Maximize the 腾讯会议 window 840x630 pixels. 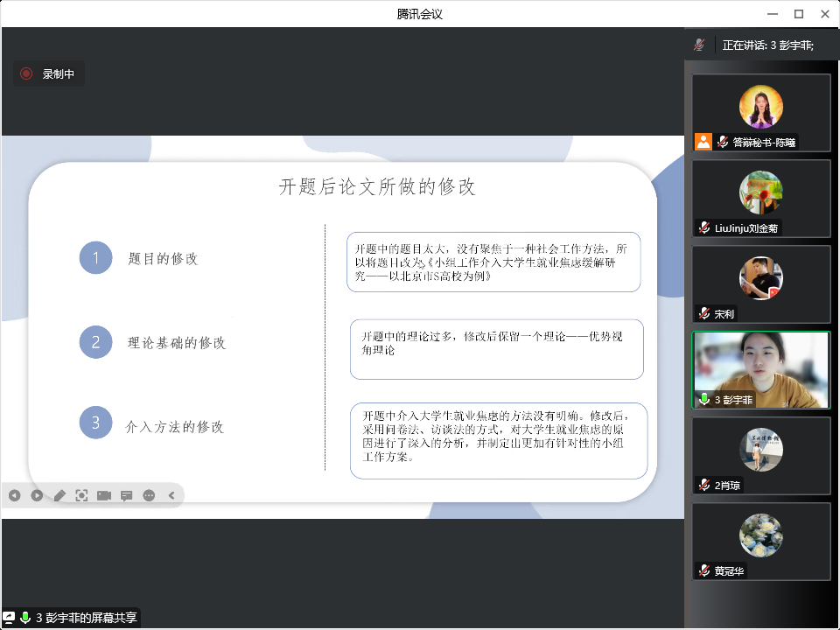point(798,13)
